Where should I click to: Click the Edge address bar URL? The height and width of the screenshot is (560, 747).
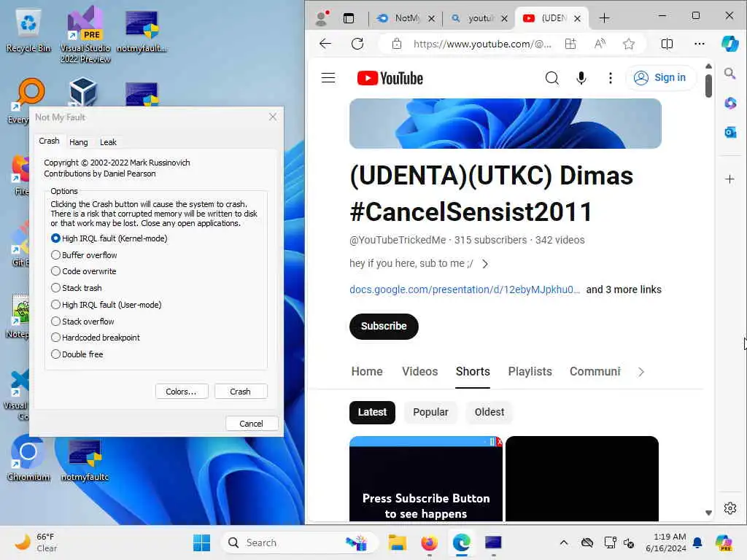tap(481, 44)
